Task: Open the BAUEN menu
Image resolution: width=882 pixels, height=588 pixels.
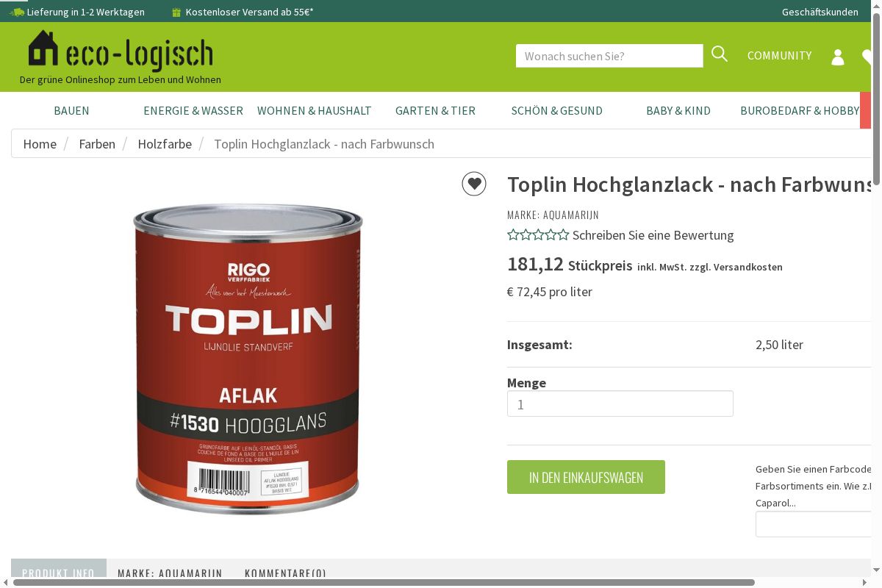Action: [71, 111]
